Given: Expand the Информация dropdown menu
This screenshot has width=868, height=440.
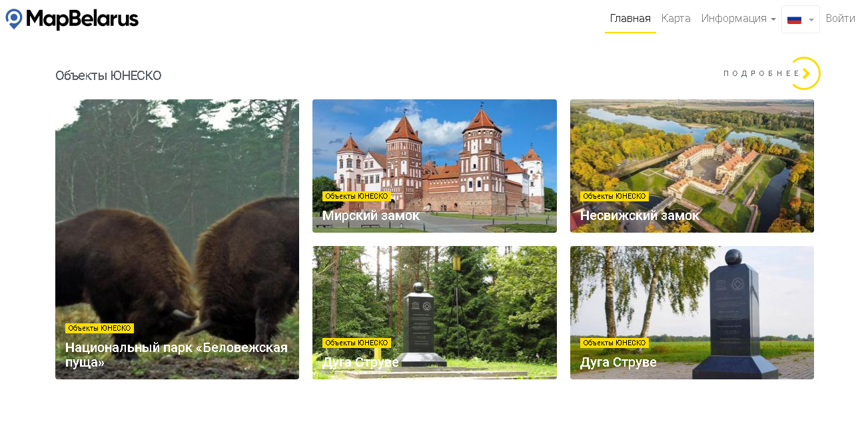Looking at the screenshot, I should [x=738, y=19].
